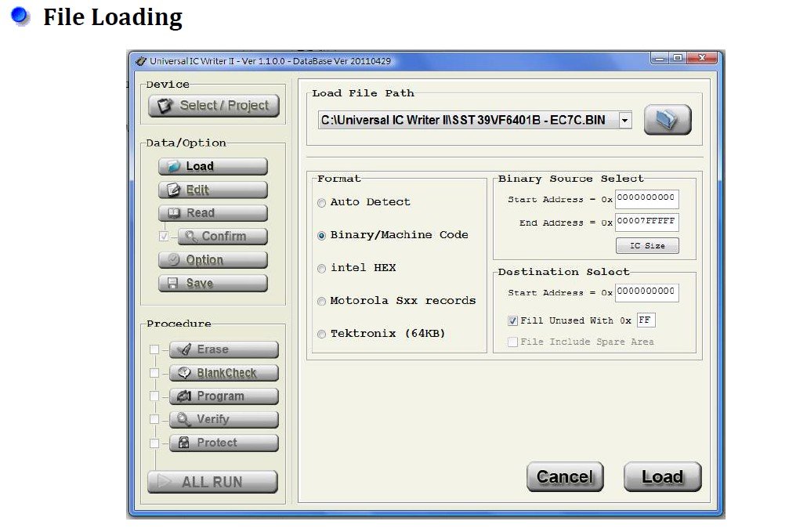Select Motorola Sxx records format
The image size is (807, 532).
pos(321,302)
